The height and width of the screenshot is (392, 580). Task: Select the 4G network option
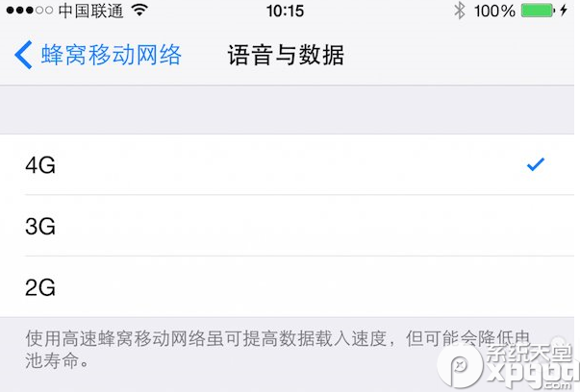point(290,165)
